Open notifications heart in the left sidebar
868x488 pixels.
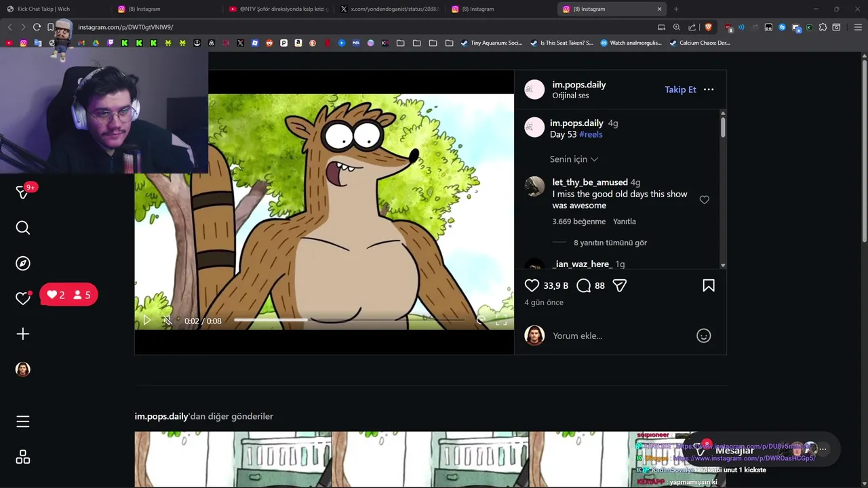point(23,298)
